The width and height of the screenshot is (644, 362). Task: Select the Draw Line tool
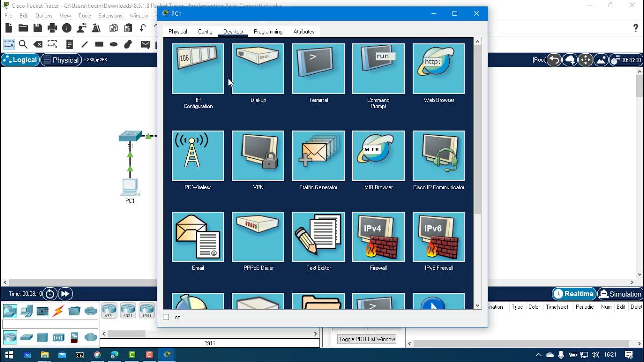[85, 44]
